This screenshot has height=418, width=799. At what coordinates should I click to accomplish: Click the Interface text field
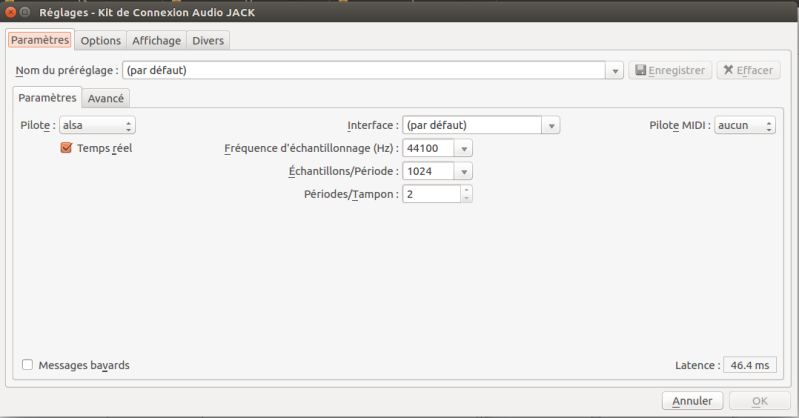(472, 125)
